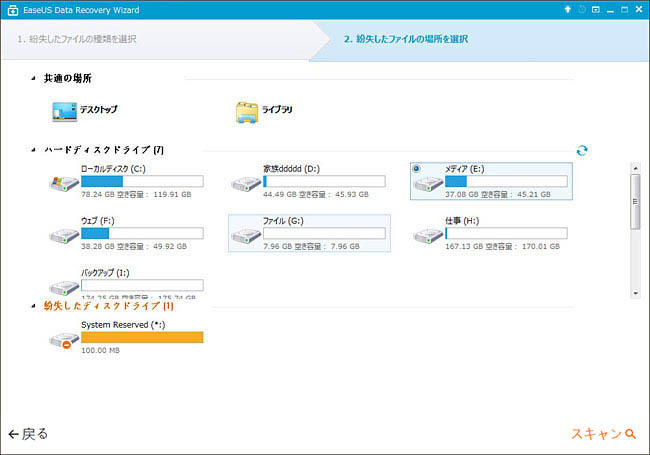Click the D: drive usage bar
Viewport: 650px width, 455px height.
click(324, 181)
